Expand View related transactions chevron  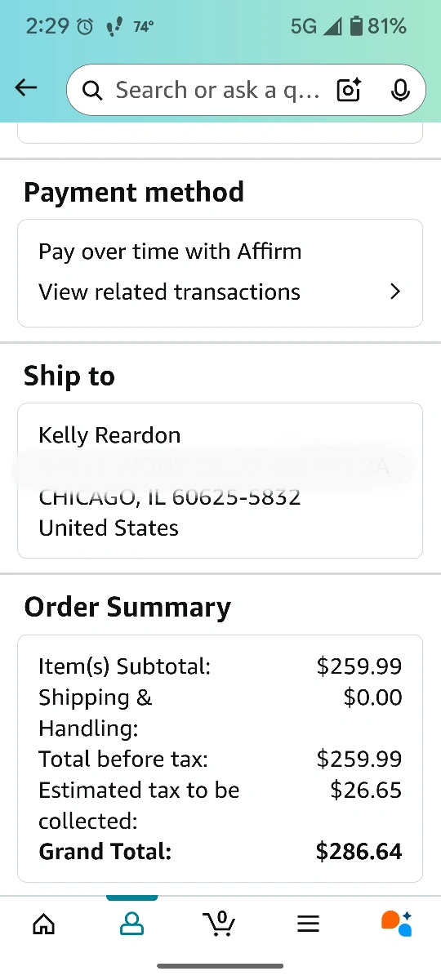[x=395, y=292]
